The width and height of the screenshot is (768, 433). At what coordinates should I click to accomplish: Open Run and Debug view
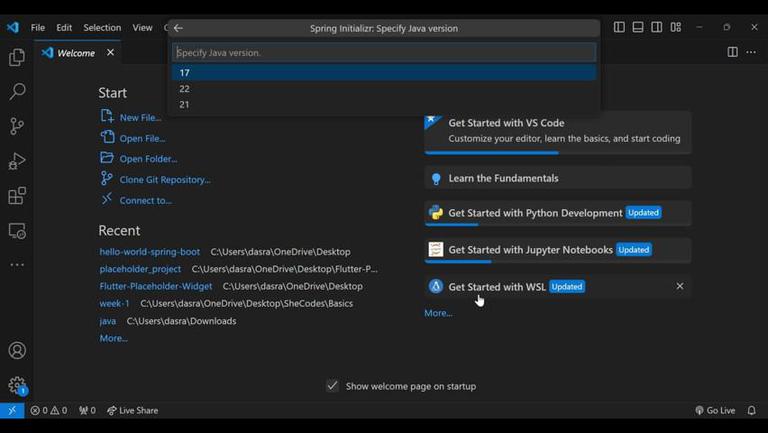(17, 161)
